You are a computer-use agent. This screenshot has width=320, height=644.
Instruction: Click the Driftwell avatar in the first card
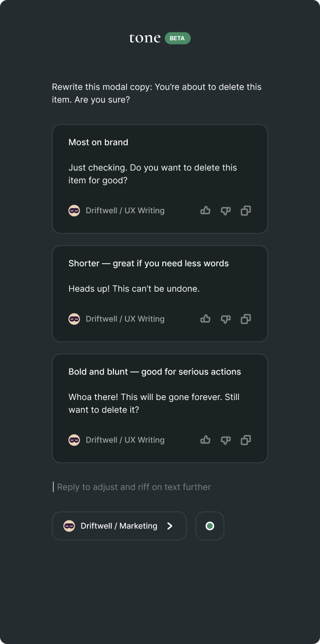tap(74, 211)
